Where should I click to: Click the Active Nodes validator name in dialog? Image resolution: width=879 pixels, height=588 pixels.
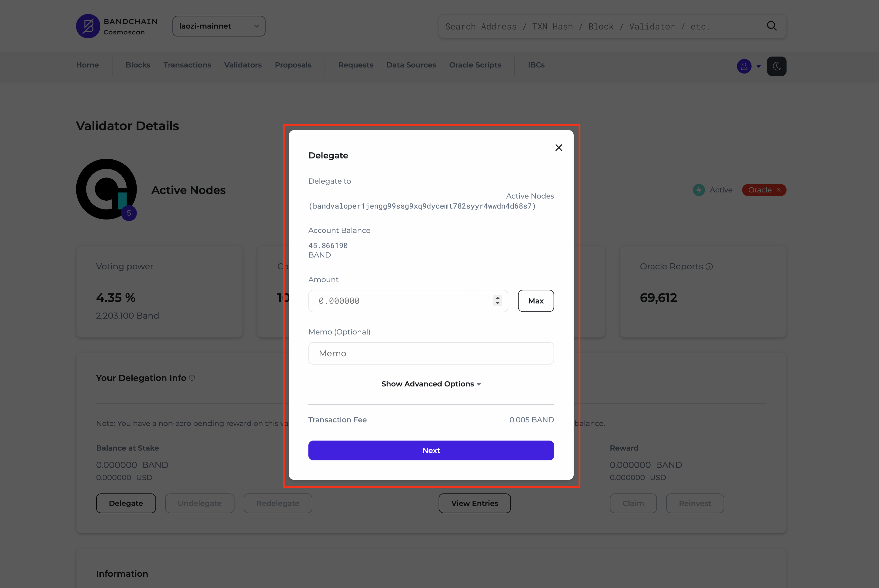530,196
